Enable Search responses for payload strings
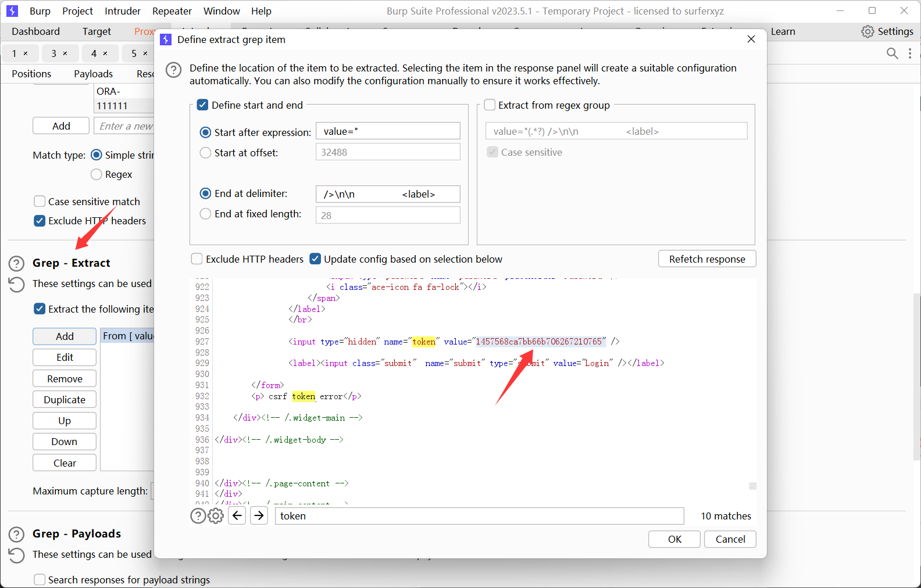This screenshot has height=588, width=921. [x=40, y=579]
